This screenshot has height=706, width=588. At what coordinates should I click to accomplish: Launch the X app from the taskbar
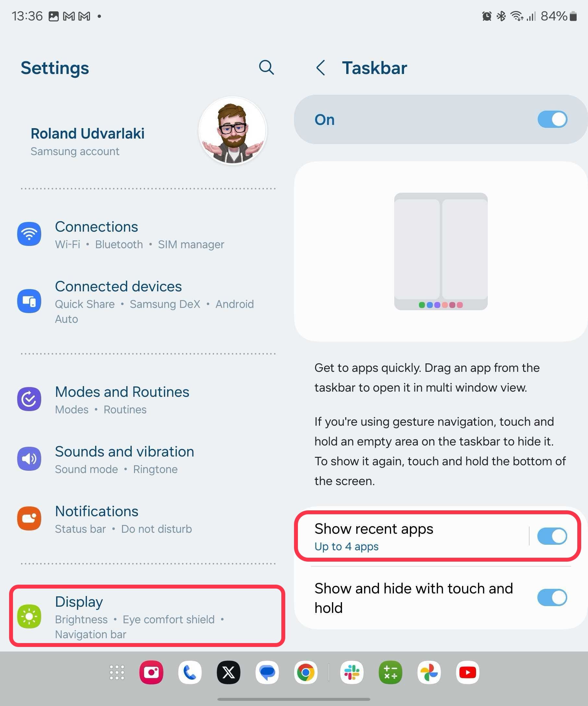click(x=228, y=672)
